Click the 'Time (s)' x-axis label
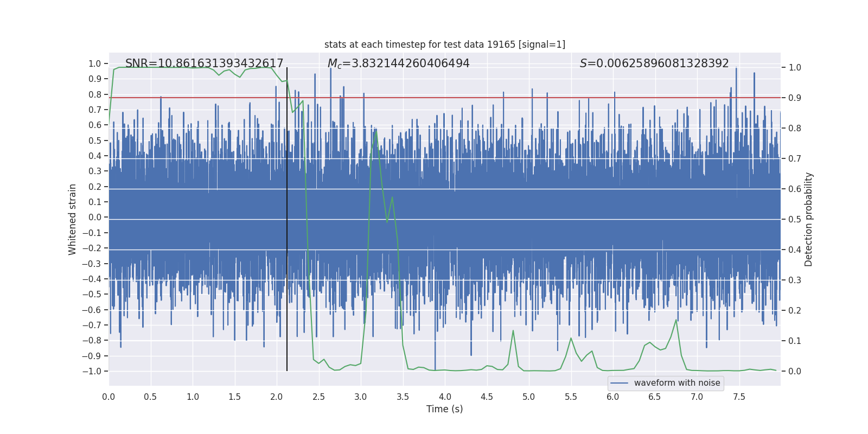 coord(445,409)
